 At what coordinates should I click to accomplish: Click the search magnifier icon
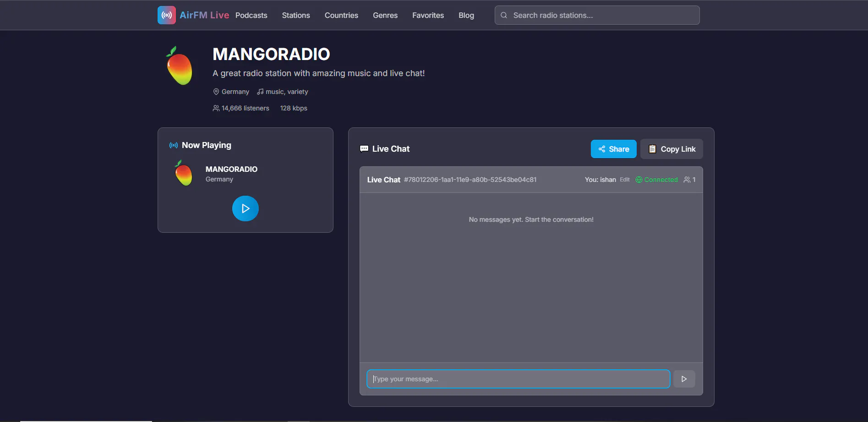coord(504,15)
